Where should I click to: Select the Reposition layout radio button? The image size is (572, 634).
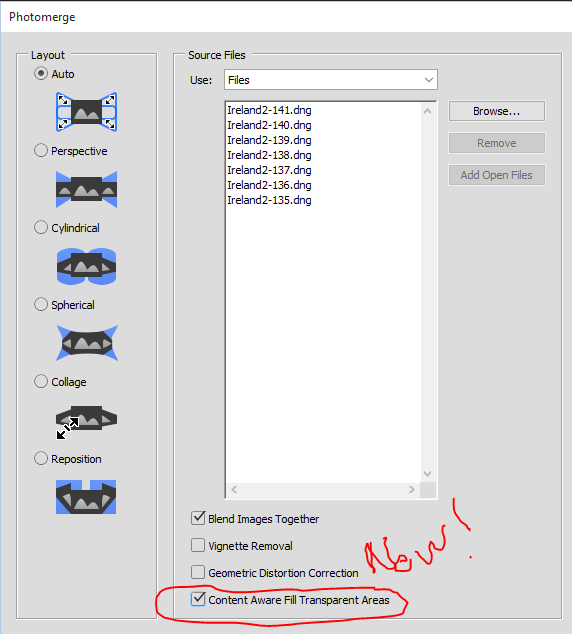pos(41,458)
